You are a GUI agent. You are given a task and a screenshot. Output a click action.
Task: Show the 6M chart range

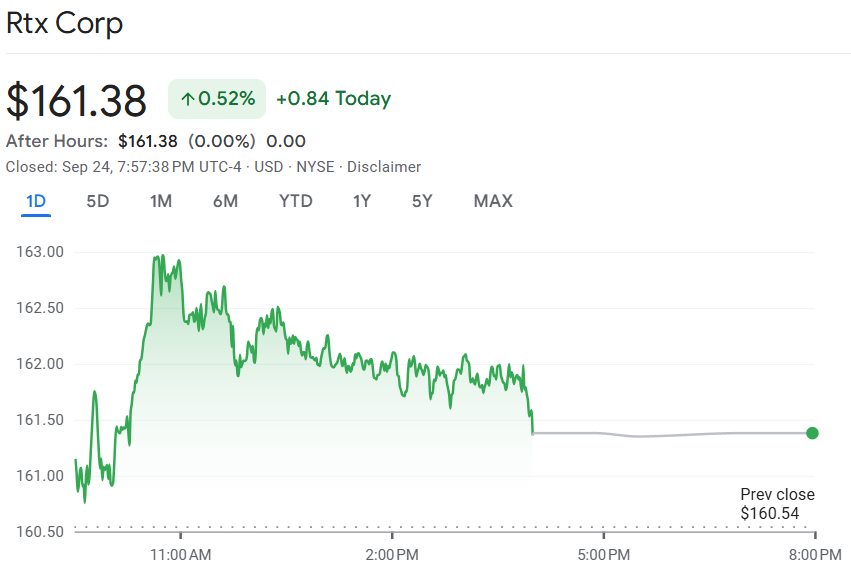pyautogui.click(x=225, y=201)
